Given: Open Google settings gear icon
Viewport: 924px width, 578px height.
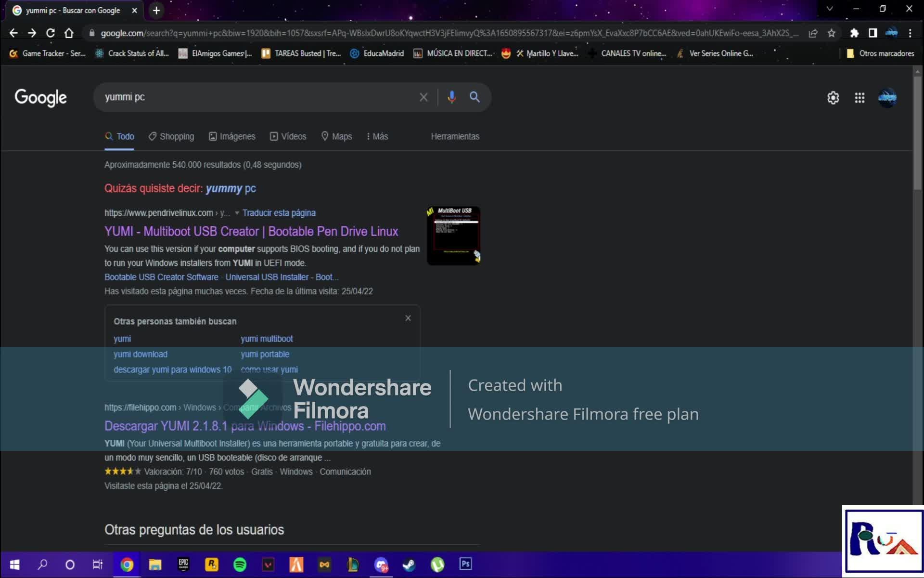Looking at the screenshot, I should 833,98.
